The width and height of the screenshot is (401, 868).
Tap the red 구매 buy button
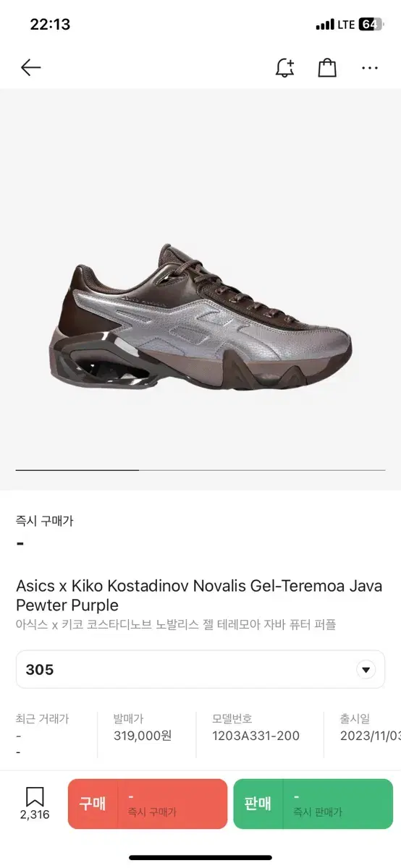point(148,804)
